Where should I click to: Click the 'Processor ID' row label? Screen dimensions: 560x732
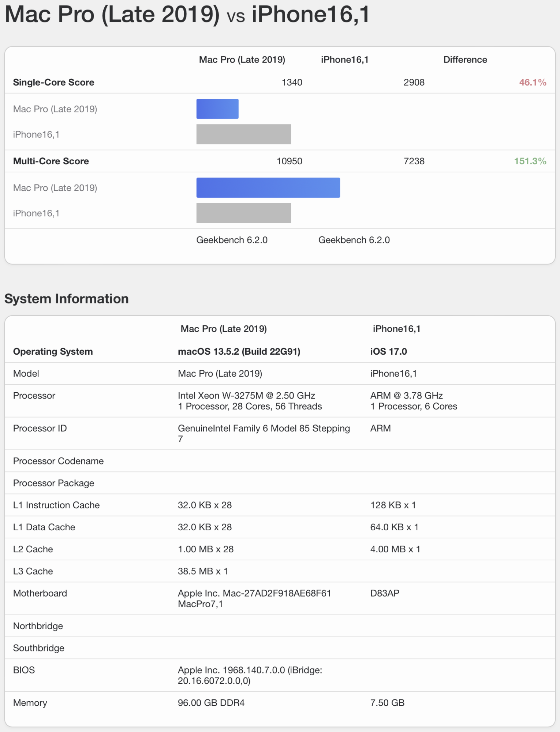coord(40,428)
